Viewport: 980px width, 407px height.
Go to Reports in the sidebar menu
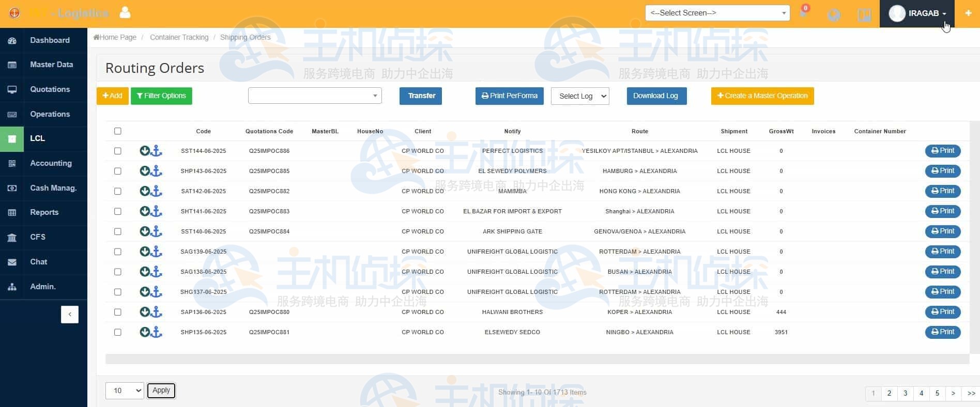pos(44,212)
